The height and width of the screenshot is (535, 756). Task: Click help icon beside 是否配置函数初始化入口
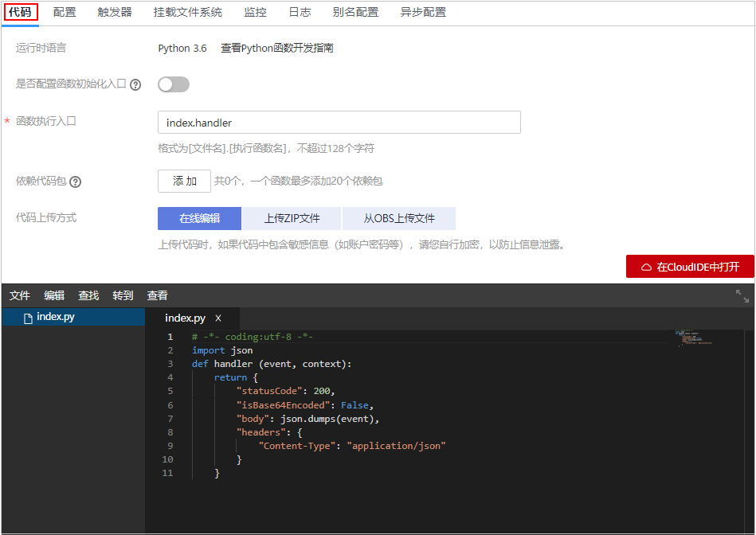tap(136, 85)
